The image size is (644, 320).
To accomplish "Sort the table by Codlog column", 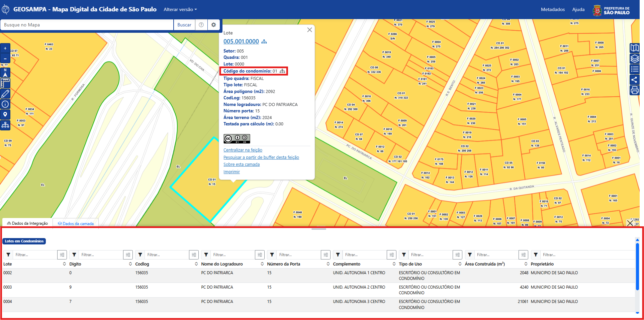I will click(196, 264).
